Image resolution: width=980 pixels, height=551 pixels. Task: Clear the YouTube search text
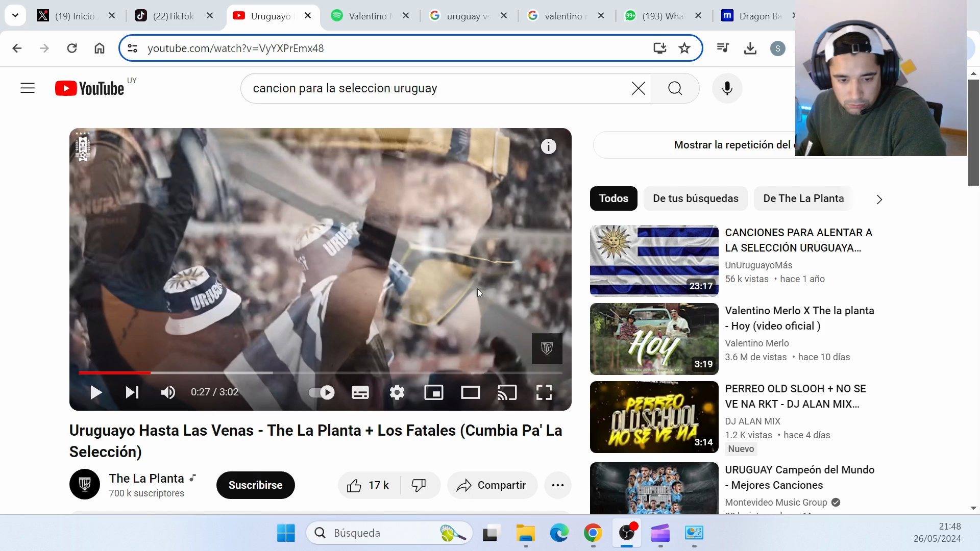point(638,88)
